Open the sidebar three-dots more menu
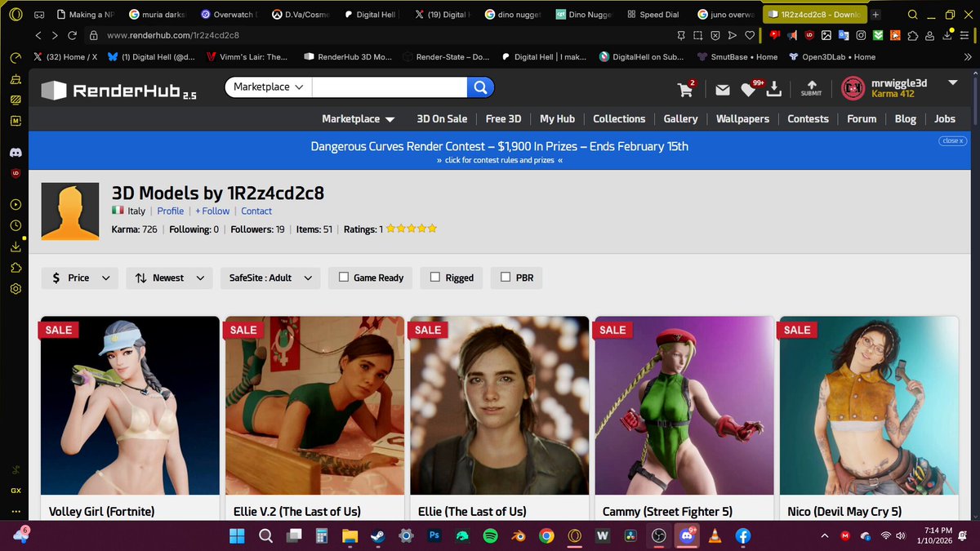Screen dimensions: 980x551 point(16,512)
